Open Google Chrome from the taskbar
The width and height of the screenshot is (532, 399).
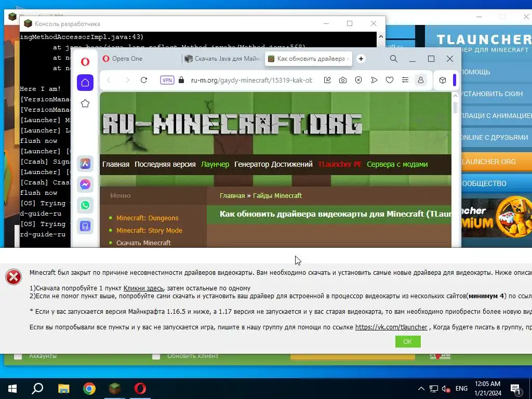click(89, 389)
